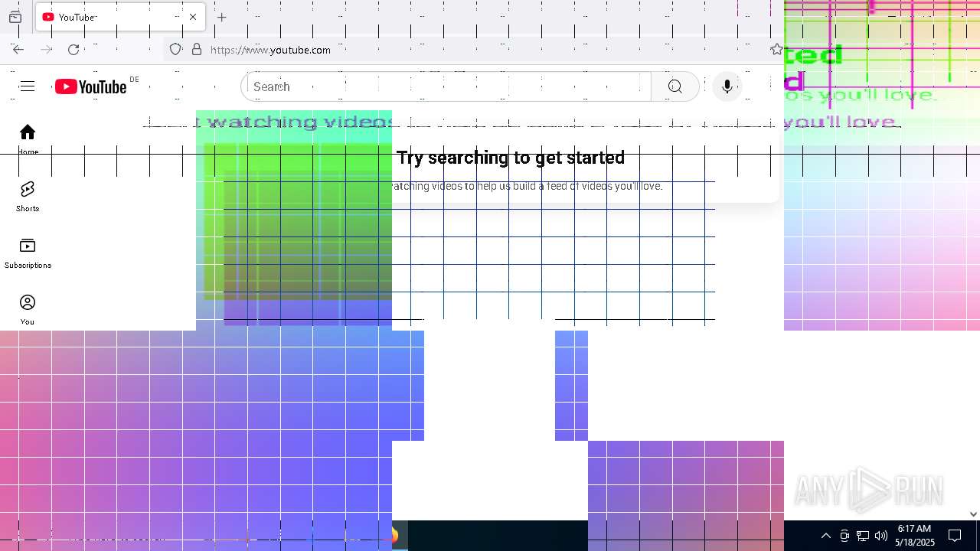The image size is (980, 551).
Task: Show hidden system tray icons
Action: point(825,536)
